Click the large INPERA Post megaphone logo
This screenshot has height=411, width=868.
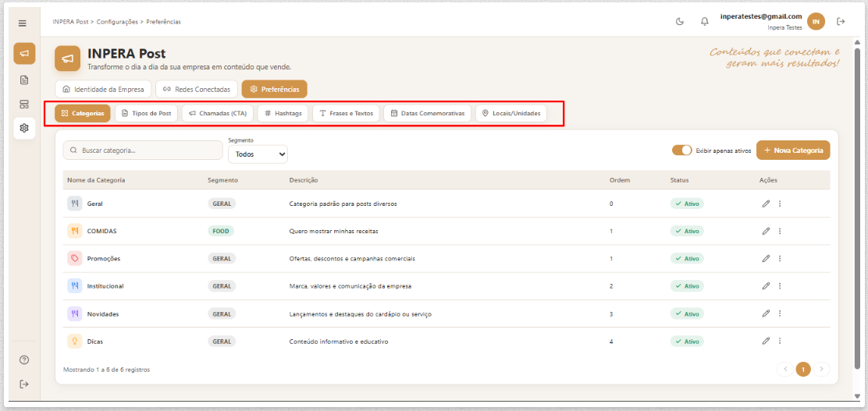[x=68, y=58]
